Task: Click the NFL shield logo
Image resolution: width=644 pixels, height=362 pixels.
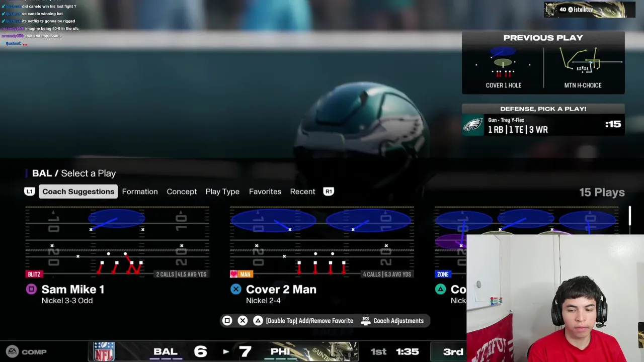Action: pyautogui.click(x=104, y=351)
